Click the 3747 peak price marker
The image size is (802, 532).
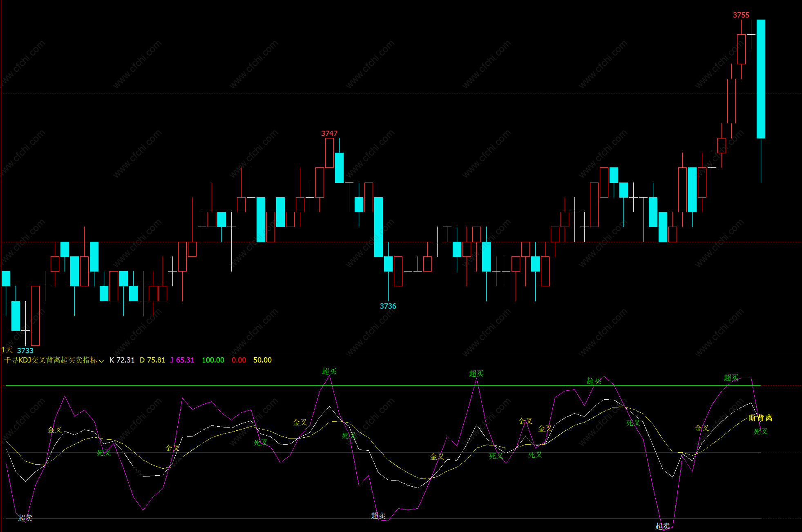(x=329, y=134)
